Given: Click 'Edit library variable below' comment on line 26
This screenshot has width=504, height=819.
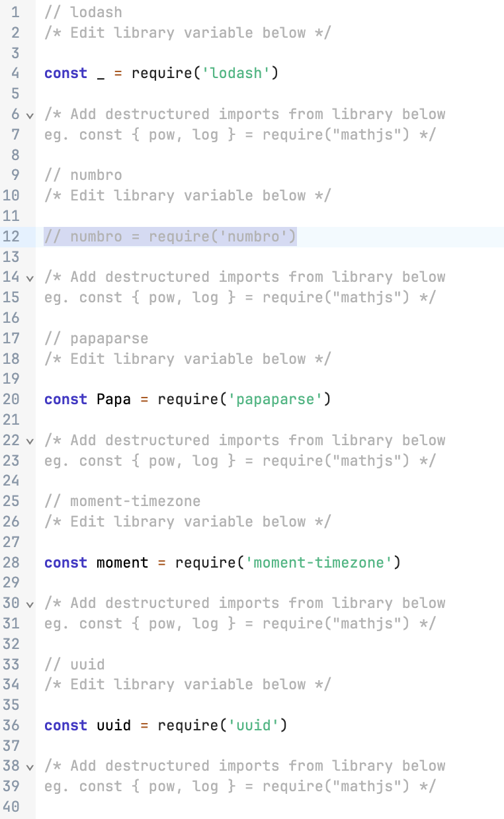Looking at the screenshot, I should [188, 521].
